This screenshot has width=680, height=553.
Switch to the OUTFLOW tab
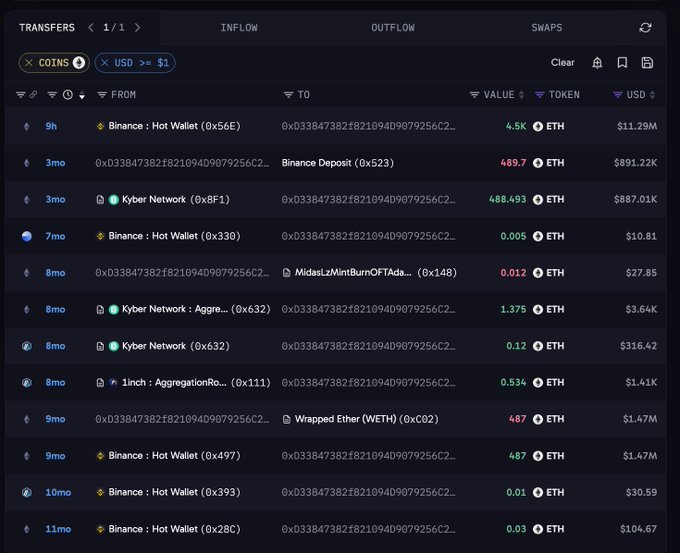pos(393,28)
